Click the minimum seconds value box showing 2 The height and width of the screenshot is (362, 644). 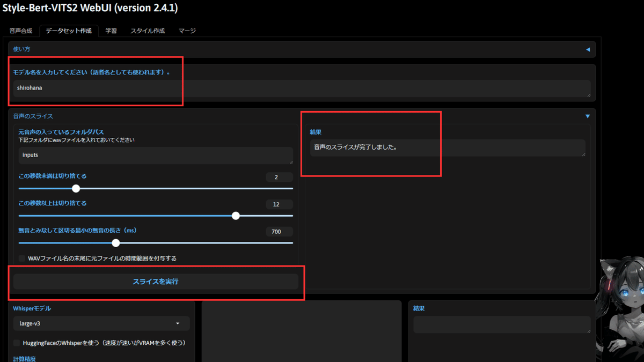279,177
